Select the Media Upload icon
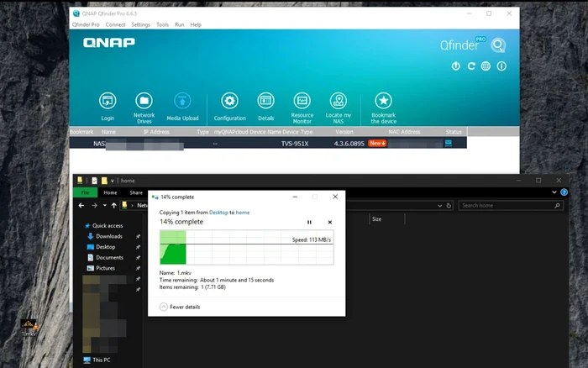 tap(182, 101)
